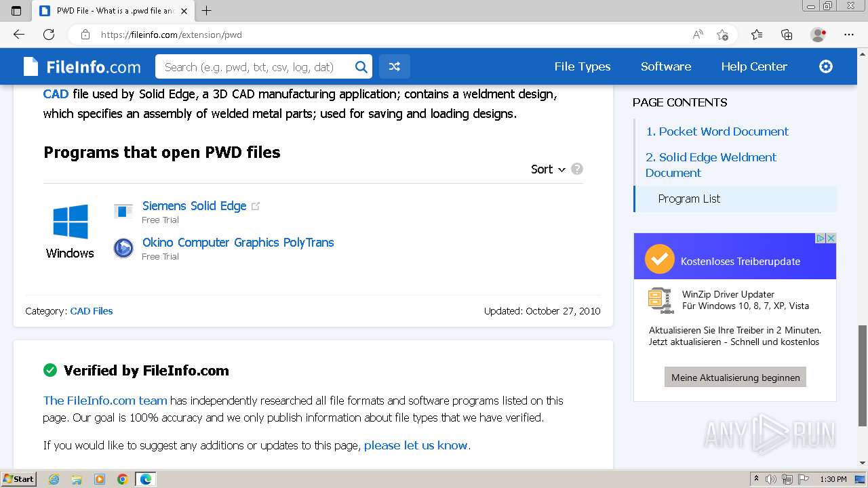Screen dimensions: 868x488
Task: Open the Collections icon
Action: pos(787,35)
